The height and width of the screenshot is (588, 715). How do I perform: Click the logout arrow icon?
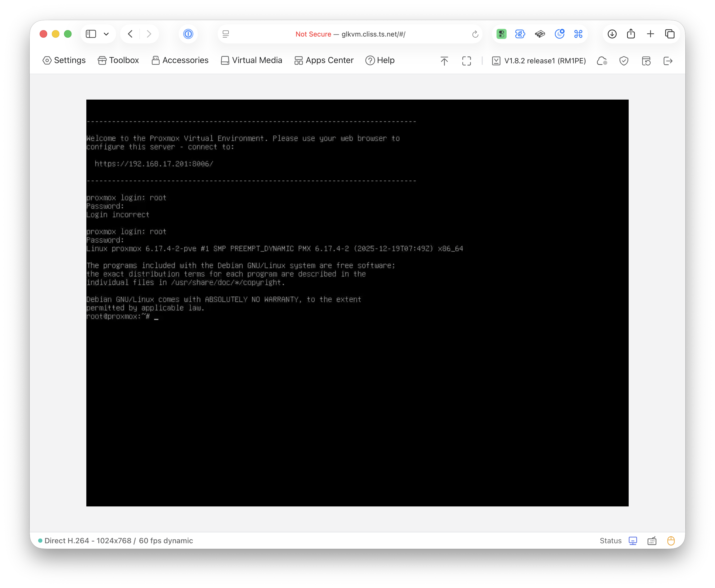click(668, 61)
